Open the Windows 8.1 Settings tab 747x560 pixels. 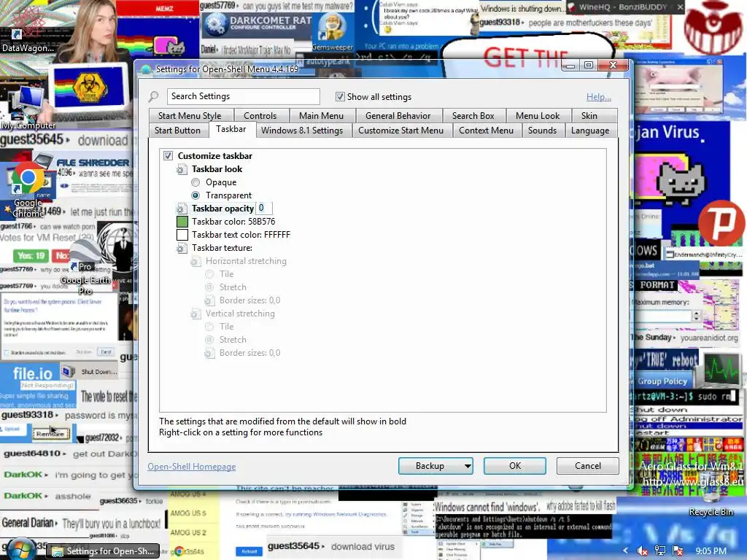tap(302, 131)
